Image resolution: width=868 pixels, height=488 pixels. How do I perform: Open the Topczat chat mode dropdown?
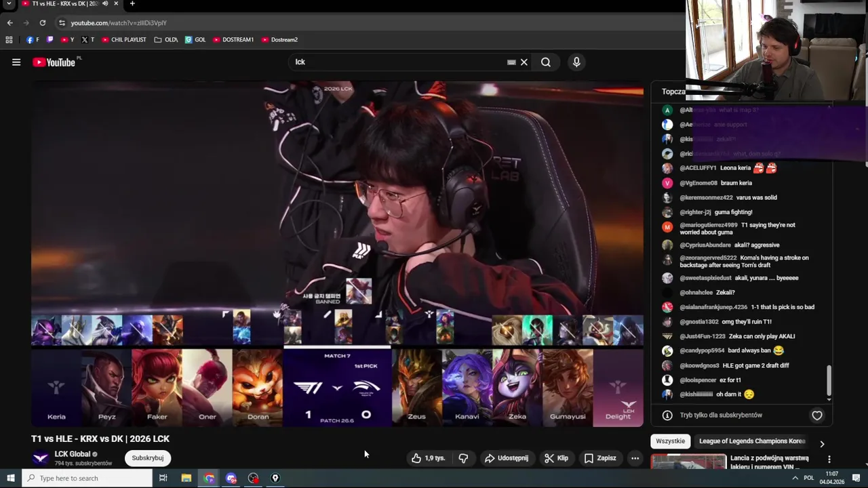click(x=674, y=91)
